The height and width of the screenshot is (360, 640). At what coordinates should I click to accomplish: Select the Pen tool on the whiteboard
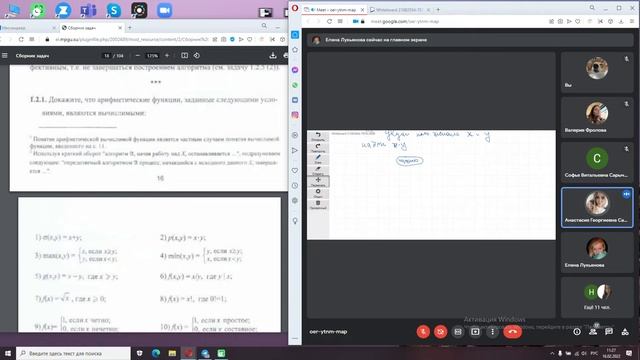coord(318,159)
